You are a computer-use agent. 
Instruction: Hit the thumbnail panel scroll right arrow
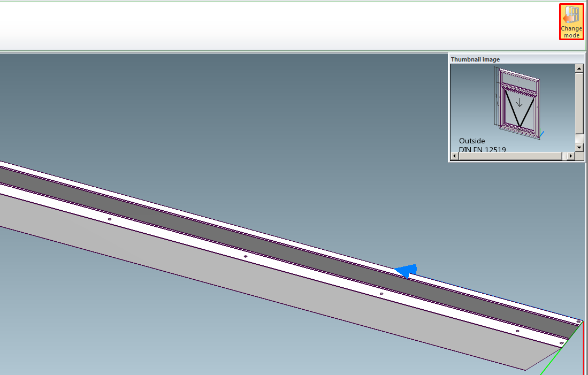click(x=570, y=156)
